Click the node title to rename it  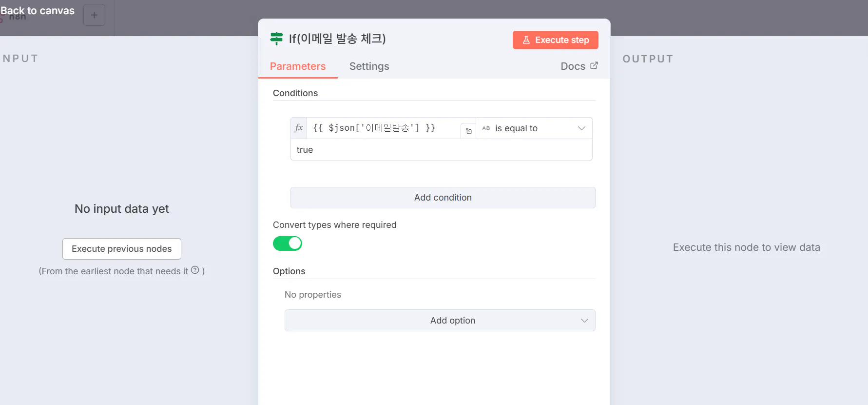point(337,39)
